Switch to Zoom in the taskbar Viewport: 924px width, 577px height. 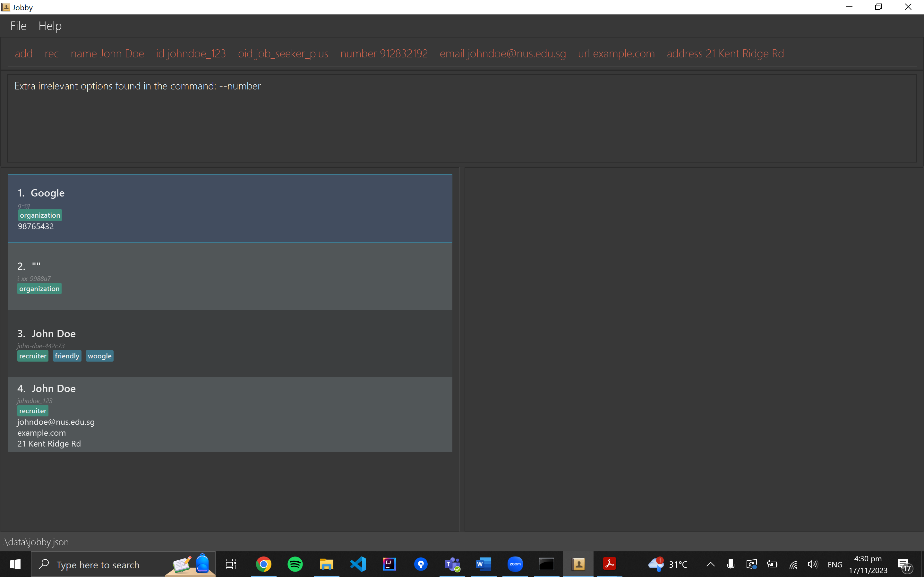click(x=515, y=564)
